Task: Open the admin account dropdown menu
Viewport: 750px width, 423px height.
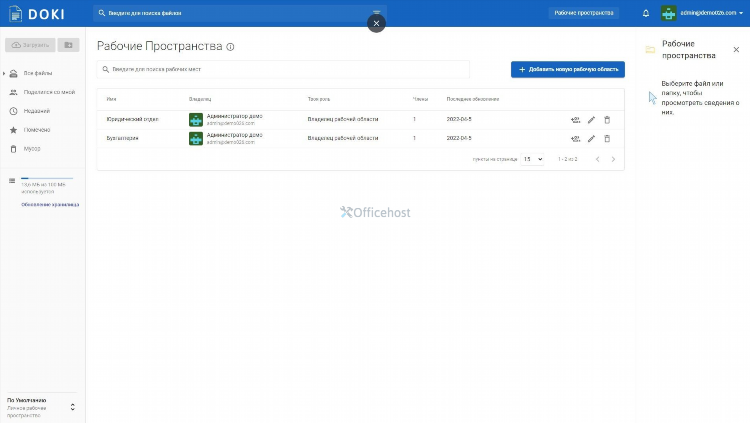Action: click(x=711, y=13)
